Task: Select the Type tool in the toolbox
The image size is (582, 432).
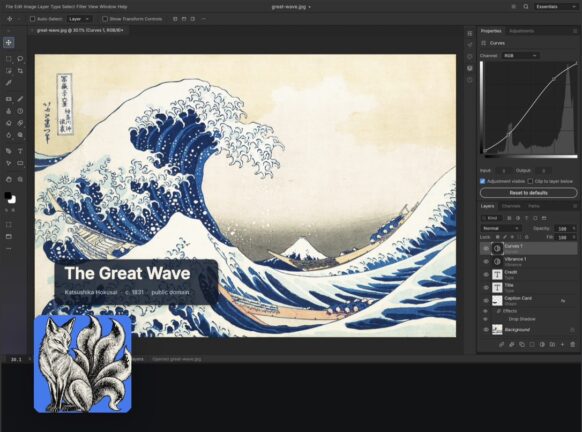Action: click(x=20, y=151)
